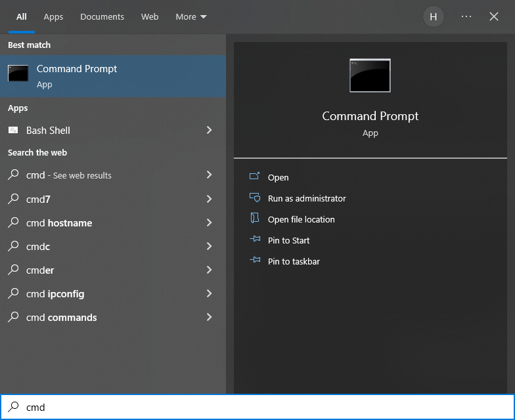Image resolution: width=515 pixels, height=420 pixels.
Task: Open the three-dots options menu
Action: click(x=466, y=17)
